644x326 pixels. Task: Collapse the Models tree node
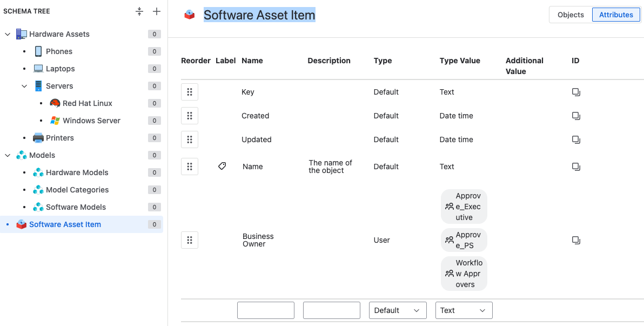[x=8, y=155]
